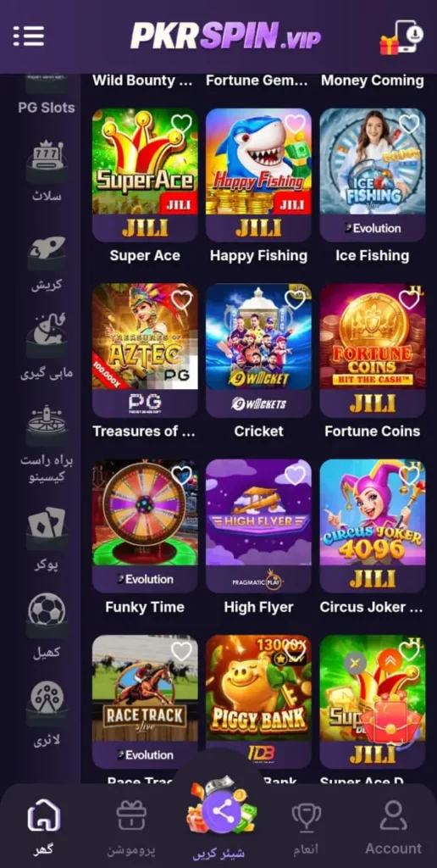
Task: Favorite Super Ace with heart icon
Action: click(181, 124)
